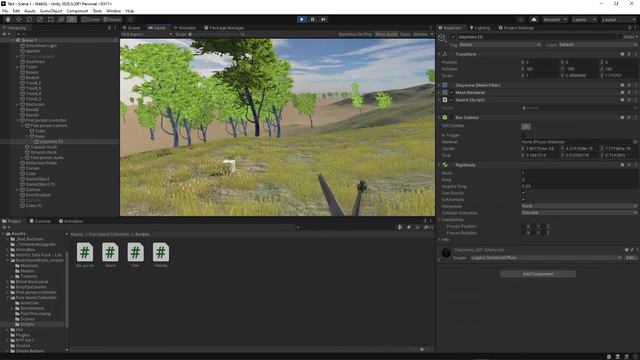Open the Collision Detection dropdown
Image resolution: width=640 pixels, height=360 pixels.
pyautogui.click(x=579, y=213)
